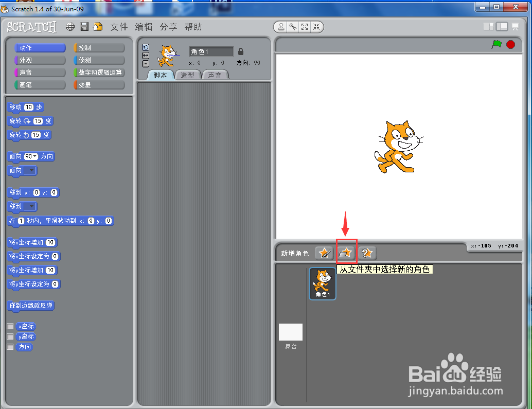Click the 移动 10 步 block
This screenshot has width=532, height=409.
click(x=26, y=107)
